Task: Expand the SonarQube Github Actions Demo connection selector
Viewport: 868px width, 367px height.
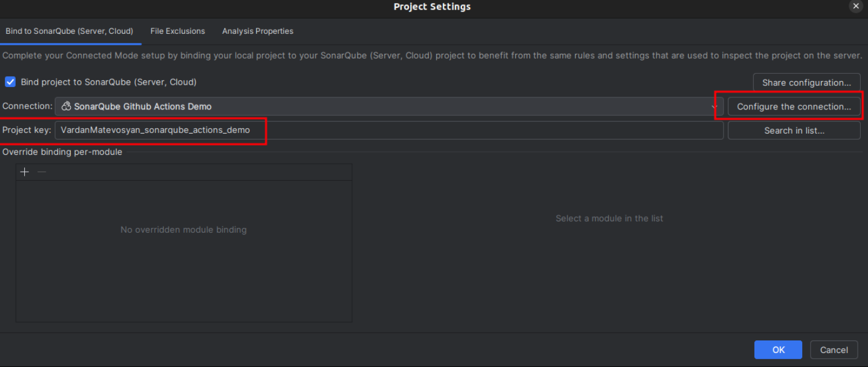Action: [387, 106]
